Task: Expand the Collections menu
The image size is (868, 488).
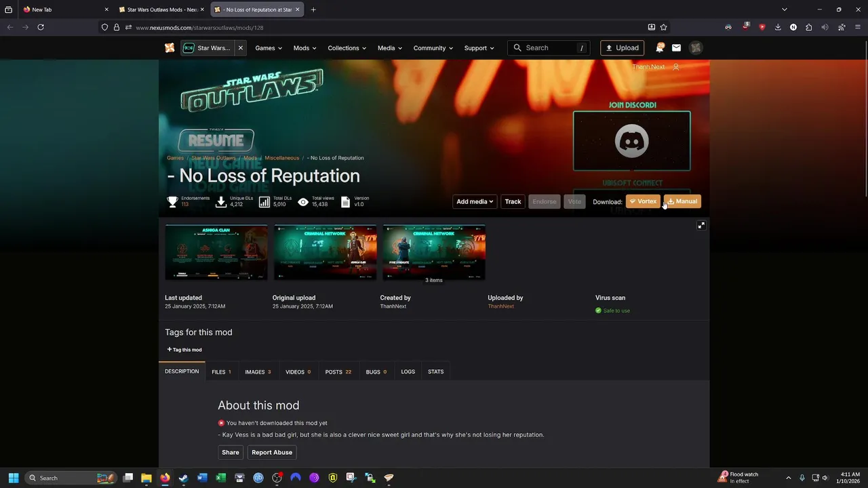Action: [x=347, y=48]
